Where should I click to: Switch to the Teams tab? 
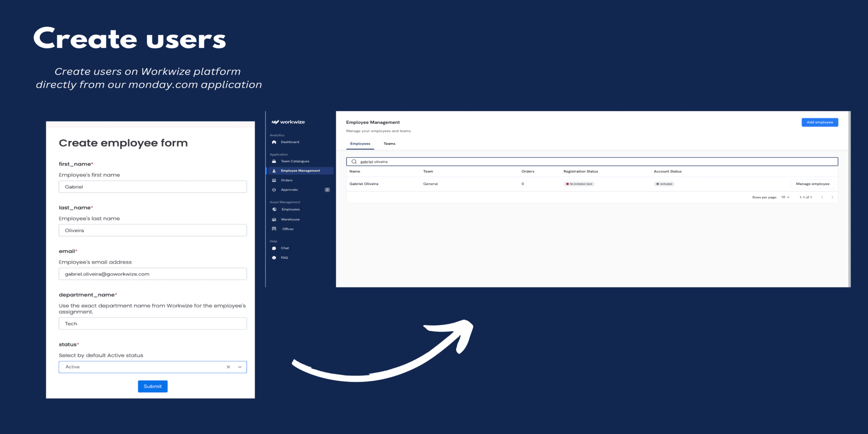389,144
